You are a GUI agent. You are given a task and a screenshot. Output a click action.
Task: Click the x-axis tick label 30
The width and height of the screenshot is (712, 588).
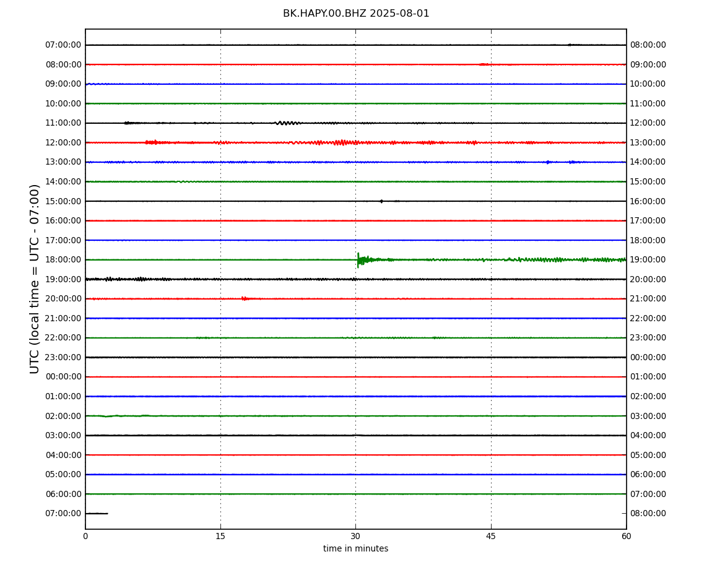(355, 536)
